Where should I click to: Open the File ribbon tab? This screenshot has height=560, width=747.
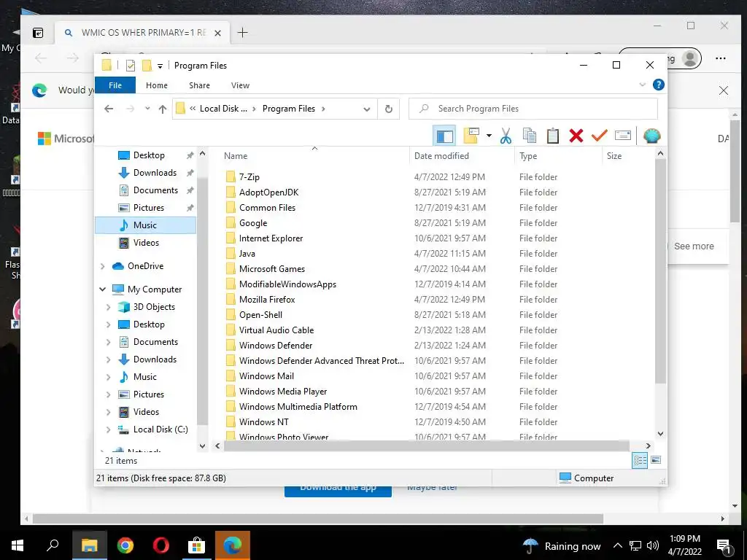(x=115, y=85)
